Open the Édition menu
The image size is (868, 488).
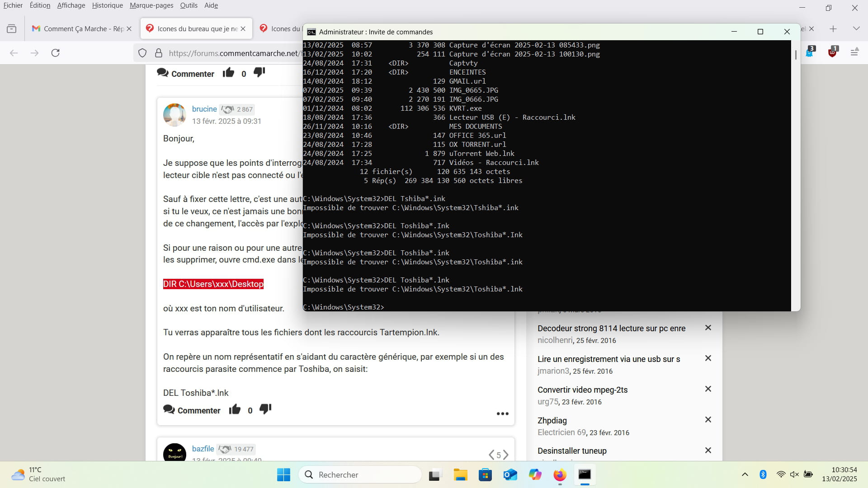[40, 5]
